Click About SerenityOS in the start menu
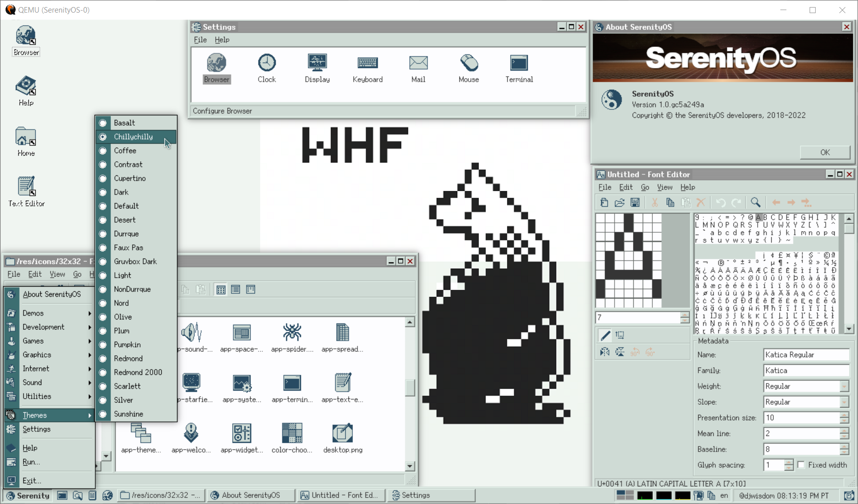Screen dimensions: 858x504 (x=49, y=294)
